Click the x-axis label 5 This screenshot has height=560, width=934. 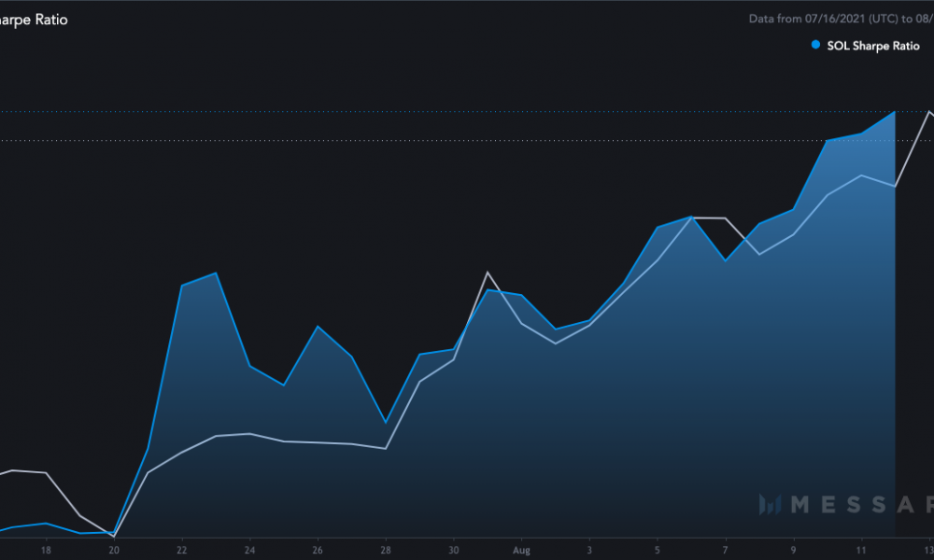pyautogui.click(x=657, y=550)
